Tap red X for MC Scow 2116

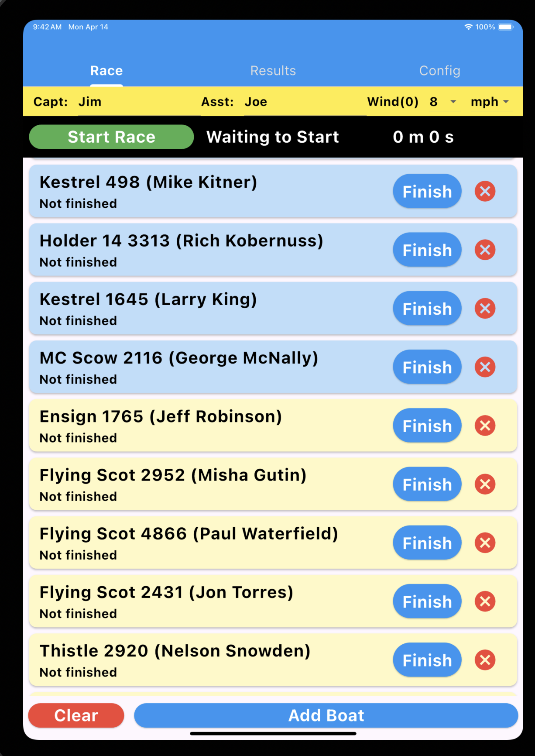(x=485, y=367)
